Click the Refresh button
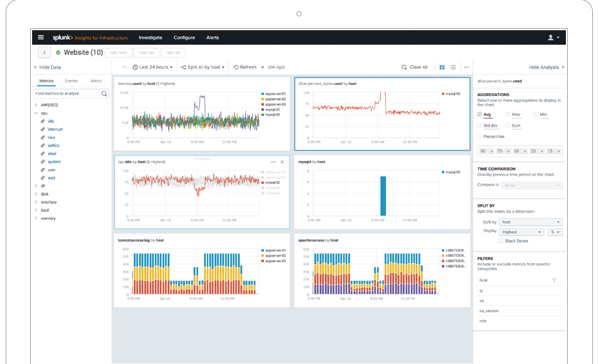 click(245, 67)
